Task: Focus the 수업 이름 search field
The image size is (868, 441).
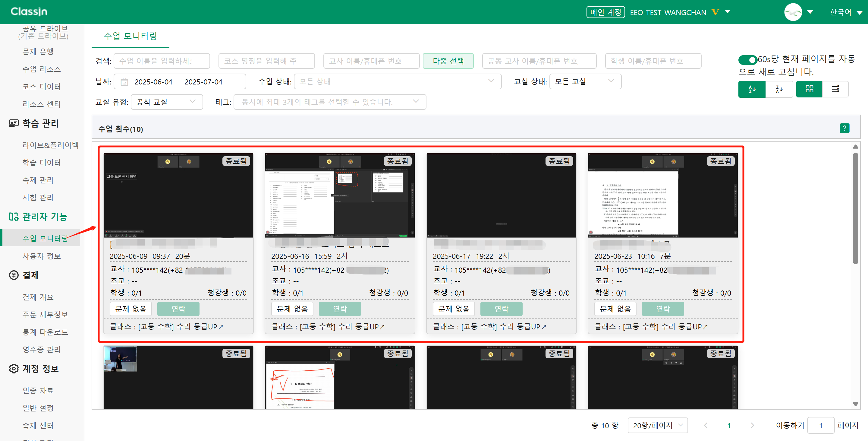Action: tap(162, 61)
